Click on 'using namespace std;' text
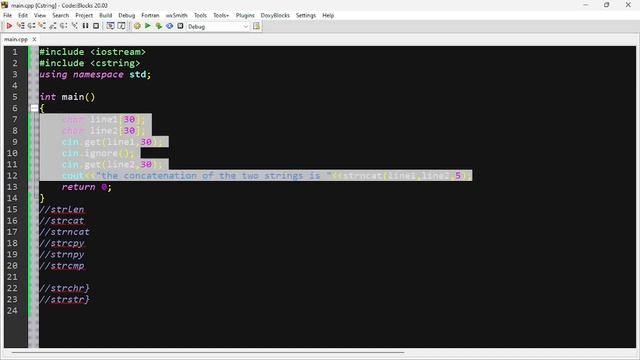 point(95,75)
